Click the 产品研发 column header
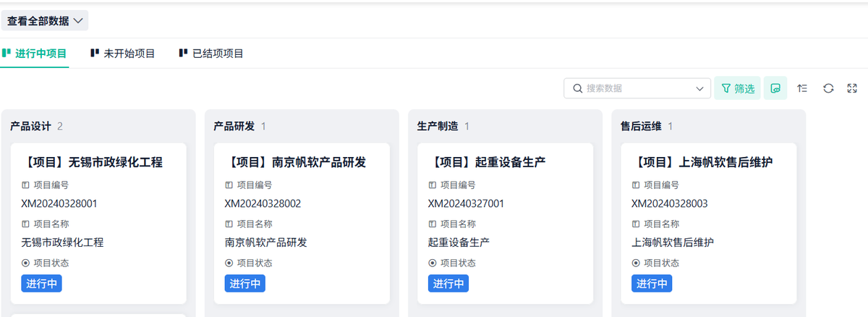 coord(234,126)
